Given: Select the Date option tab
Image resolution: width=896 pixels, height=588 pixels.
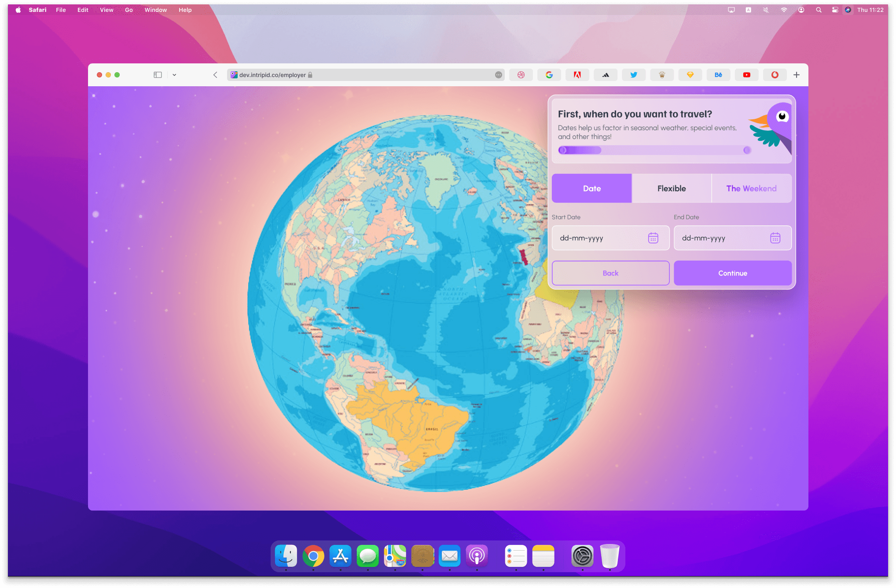Looking at the screenshot, I should (591, 188).
